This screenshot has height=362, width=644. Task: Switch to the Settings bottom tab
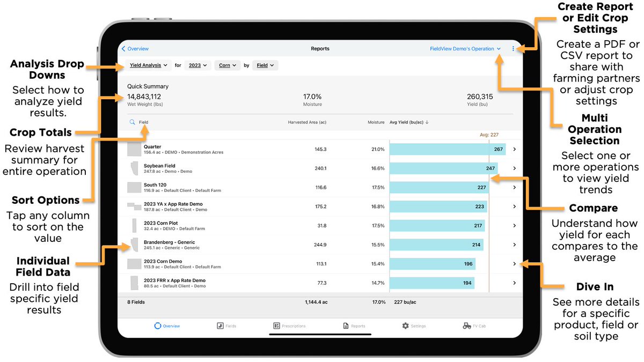[414, 326]
